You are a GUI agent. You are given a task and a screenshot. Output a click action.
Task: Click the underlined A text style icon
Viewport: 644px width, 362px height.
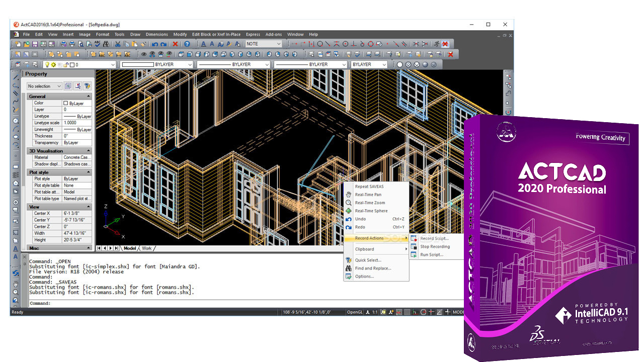coord(203,44)
